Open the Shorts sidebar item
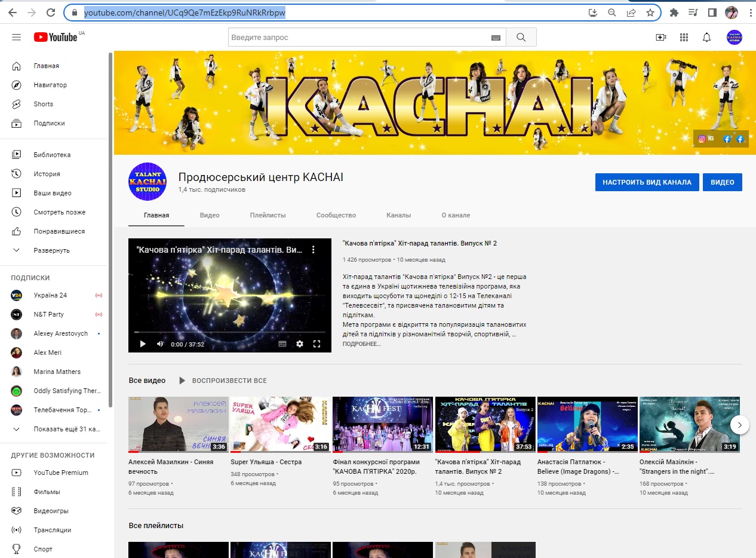756x558 pixels. click(54, 104)
